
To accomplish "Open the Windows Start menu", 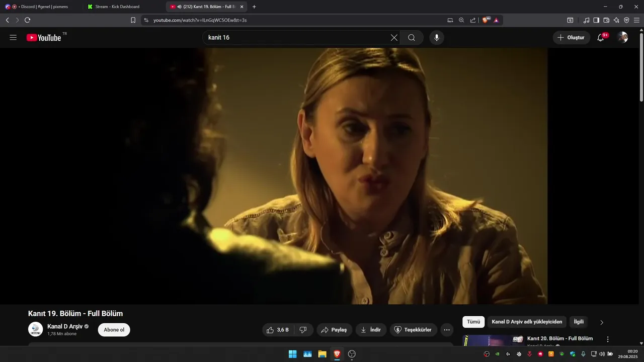I will (292, 354).
